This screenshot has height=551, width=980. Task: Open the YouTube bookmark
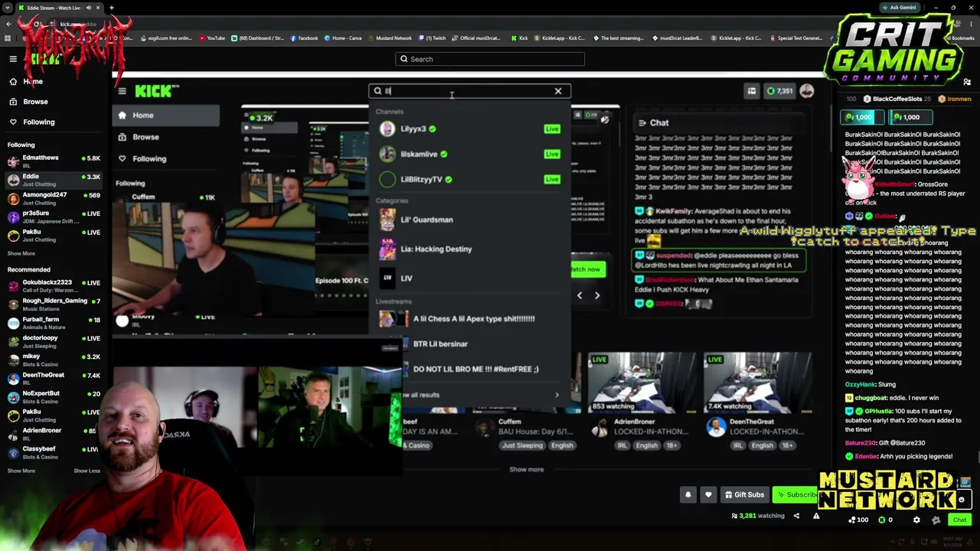[212, 38]
